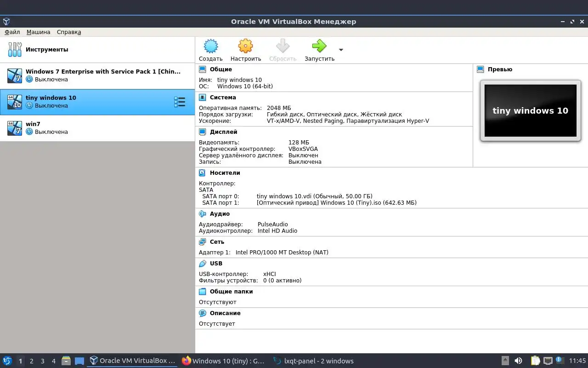Open the Файл menu

(12, 32)
